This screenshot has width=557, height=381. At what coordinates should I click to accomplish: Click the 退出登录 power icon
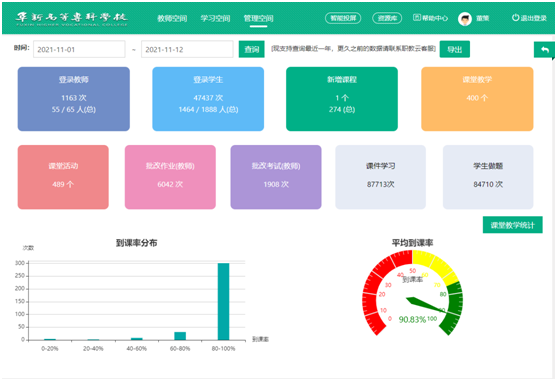point(515,18)
